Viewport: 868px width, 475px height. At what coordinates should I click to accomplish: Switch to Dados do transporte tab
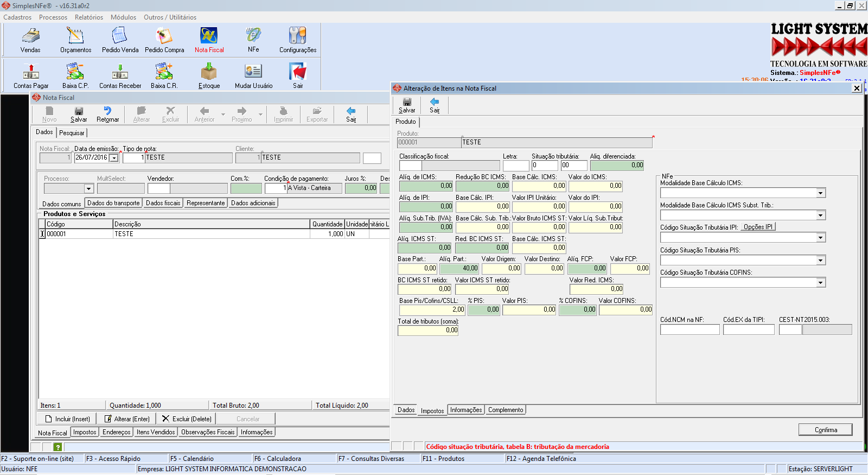pos(113,203)
